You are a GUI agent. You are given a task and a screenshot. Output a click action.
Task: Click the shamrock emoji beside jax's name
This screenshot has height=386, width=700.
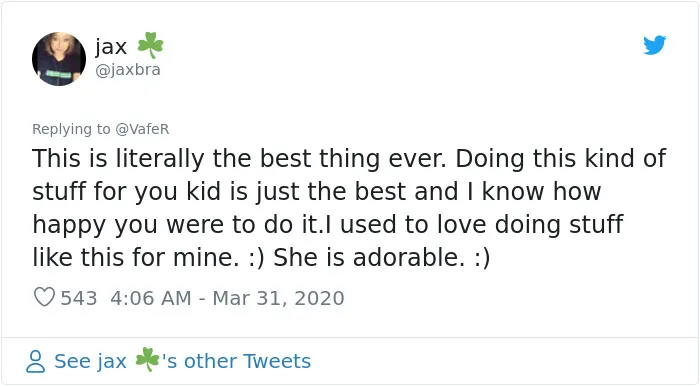coord(150,45)
